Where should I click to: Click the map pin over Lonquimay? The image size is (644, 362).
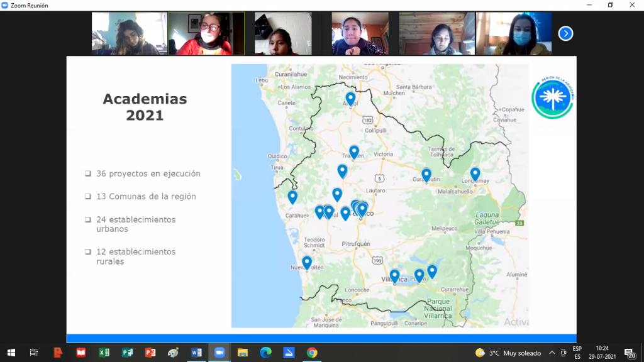pyautogui.click(x=475, y=175)
